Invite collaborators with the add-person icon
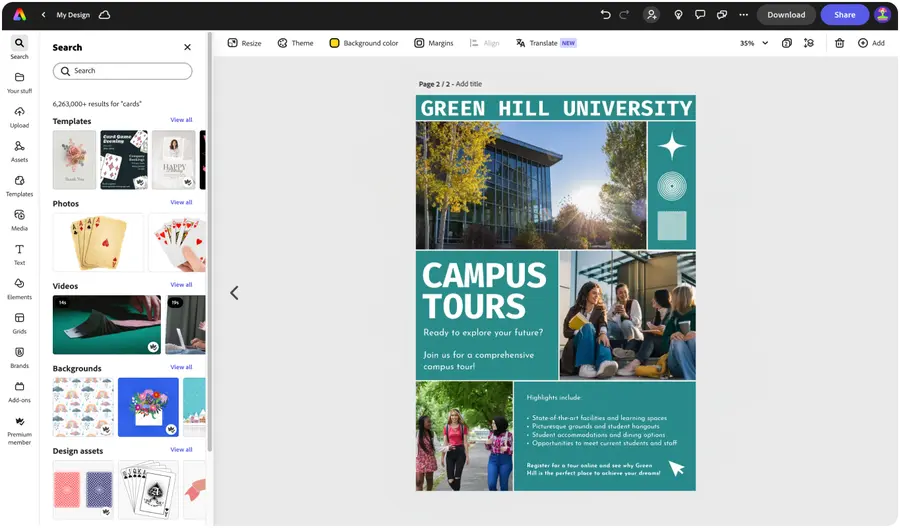This screenshot has width=900, height=528. (x=651, y=15)
